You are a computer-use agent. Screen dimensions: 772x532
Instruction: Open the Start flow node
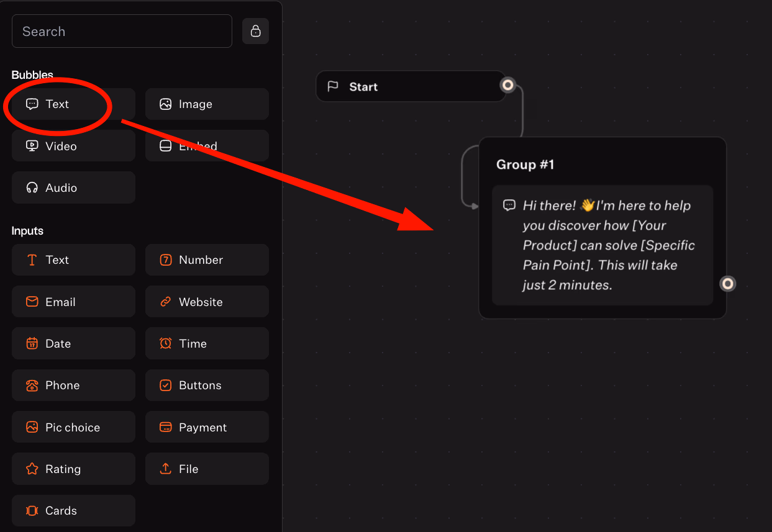[411, 86]
